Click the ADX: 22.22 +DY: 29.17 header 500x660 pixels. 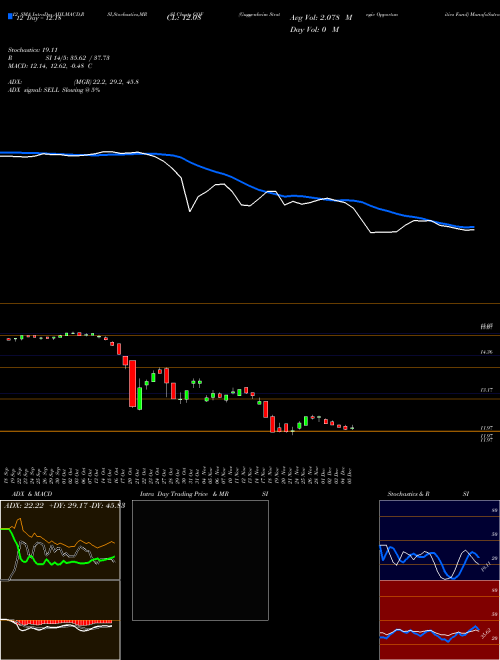click(x=64, y=505)
